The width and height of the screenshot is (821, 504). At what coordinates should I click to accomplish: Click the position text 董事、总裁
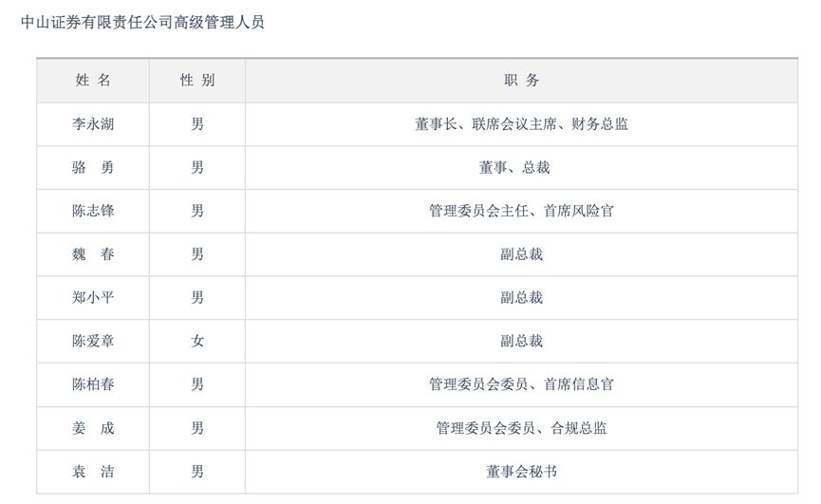coord(521,168)
